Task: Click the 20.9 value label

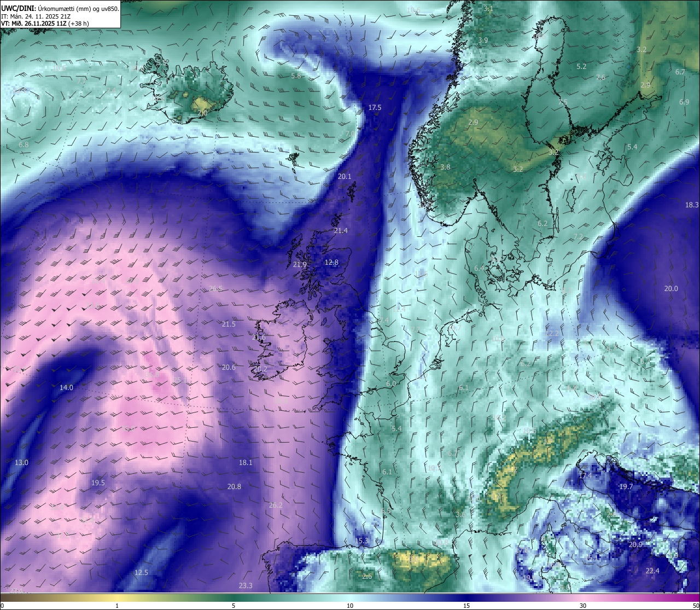Action: point(635,545)
